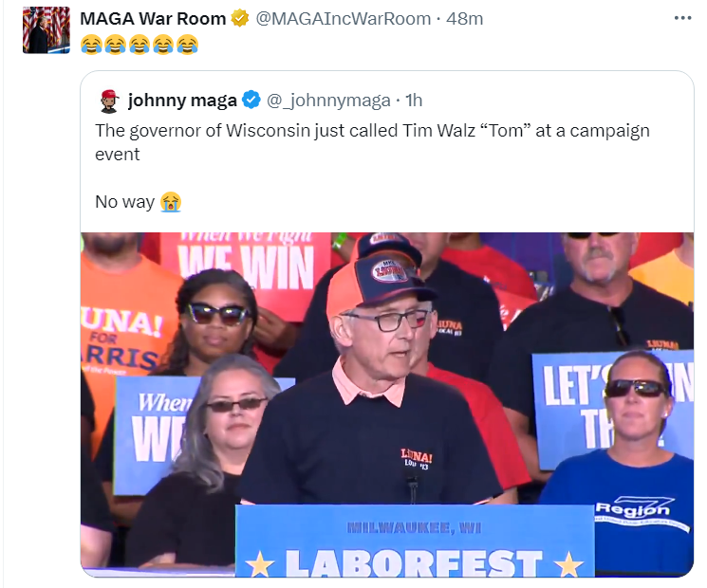This screenshot has width=707, height=588.
Task: Click the "No way" line in the quoted tweet
Action: point(125,201)
